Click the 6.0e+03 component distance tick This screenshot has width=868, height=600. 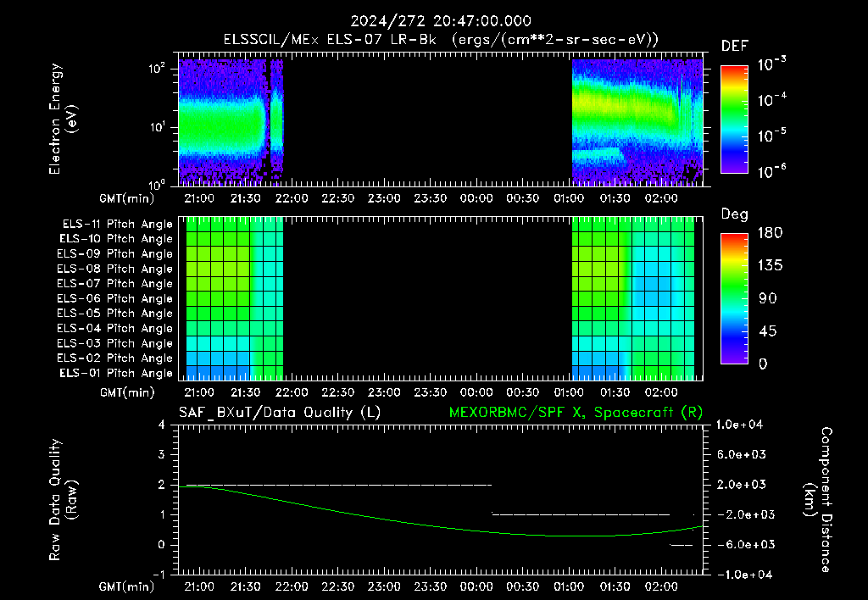click(x=741, y=454)
